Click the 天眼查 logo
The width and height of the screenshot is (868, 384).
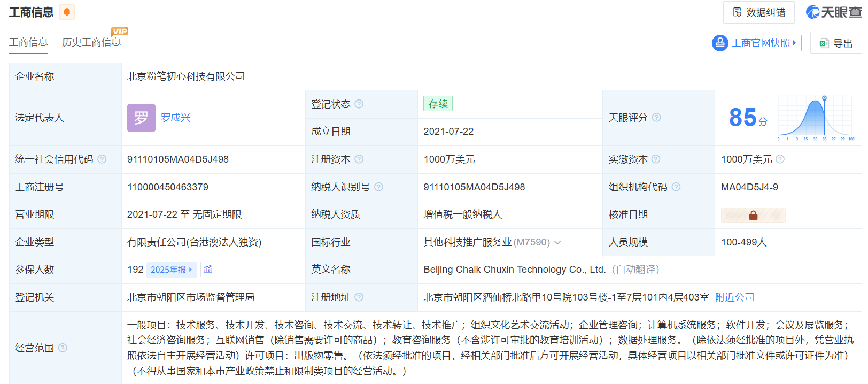(833, 12)
